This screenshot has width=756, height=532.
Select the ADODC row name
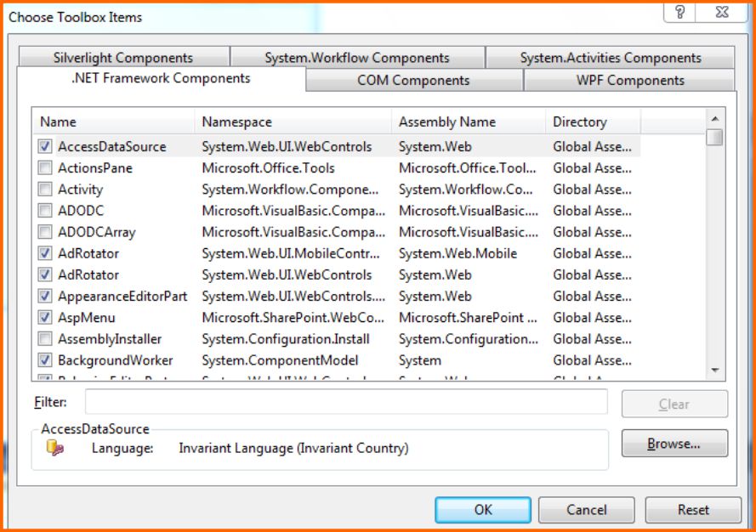click(x=81, y=211)
